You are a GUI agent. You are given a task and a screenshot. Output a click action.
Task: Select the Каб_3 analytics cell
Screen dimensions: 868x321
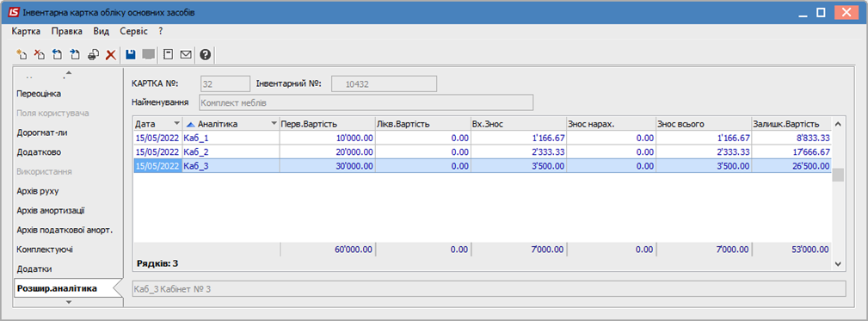coord(231,165)
